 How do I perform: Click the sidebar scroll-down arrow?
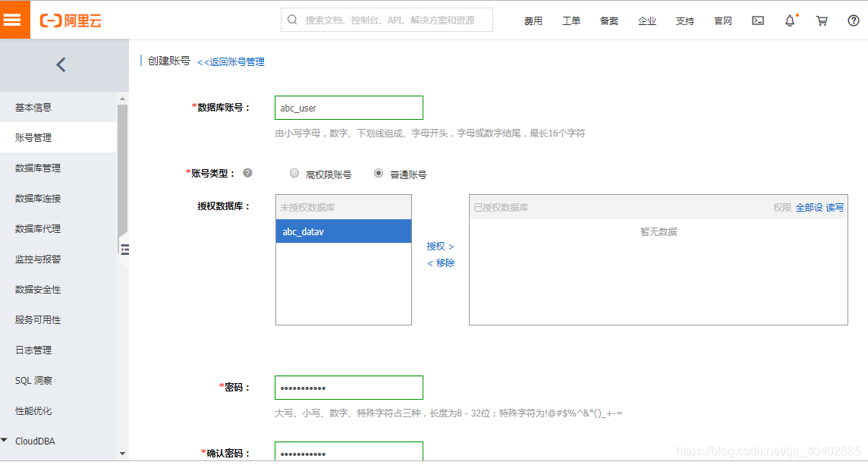[122, 454]
